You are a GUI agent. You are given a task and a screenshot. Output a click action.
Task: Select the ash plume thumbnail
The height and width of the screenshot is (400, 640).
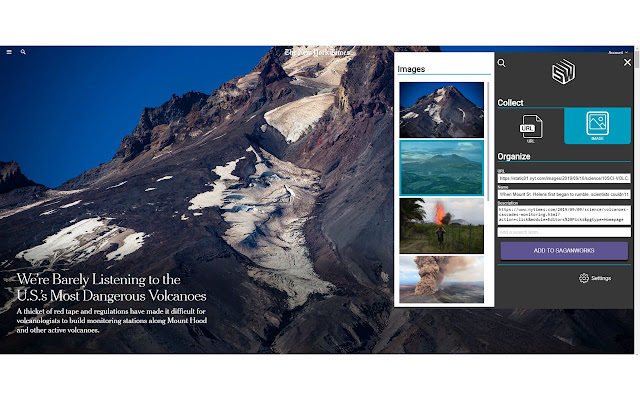coord(442,280)
